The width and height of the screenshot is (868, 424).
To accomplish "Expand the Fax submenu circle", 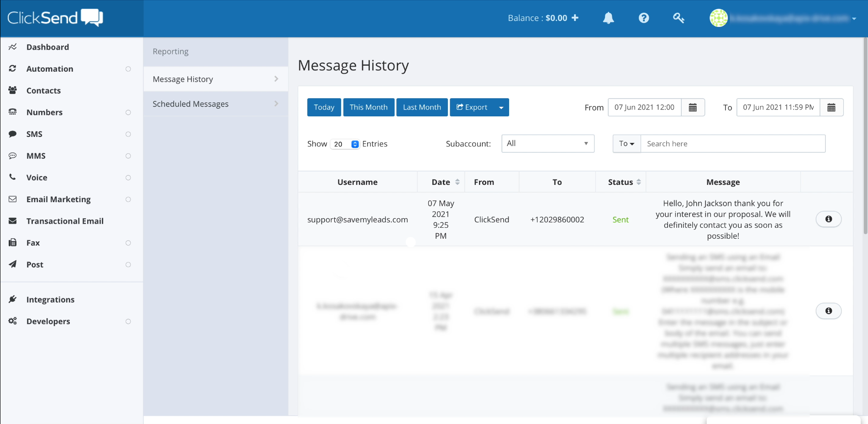I will [x=128, y=243].
